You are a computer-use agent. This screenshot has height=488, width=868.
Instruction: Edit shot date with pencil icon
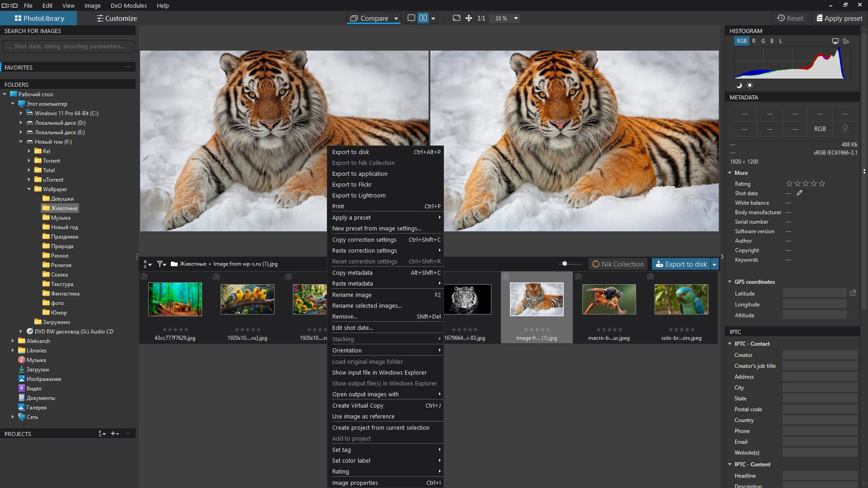tap(799, 193)
